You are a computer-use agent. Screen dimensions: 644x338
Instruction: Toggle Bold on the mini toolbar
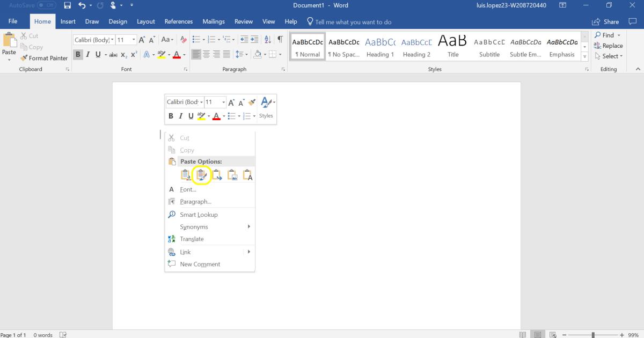(171, 115)
